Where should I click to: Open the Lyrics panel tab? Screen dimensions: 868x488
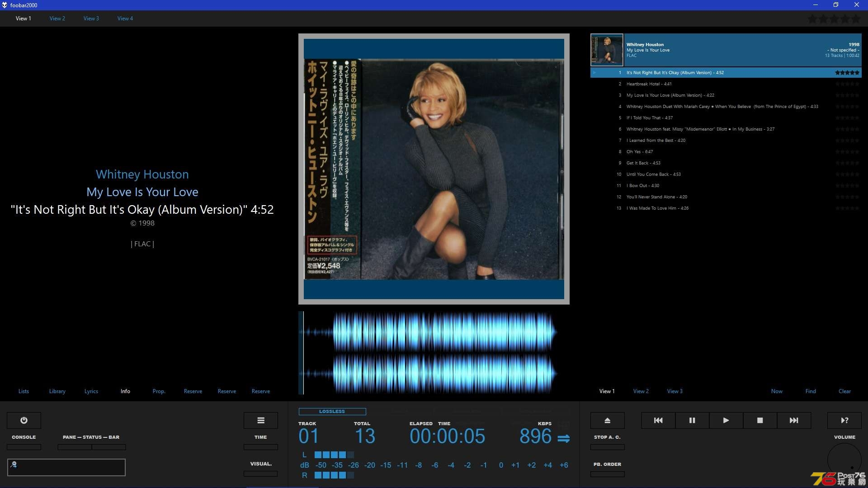tap(91, 391)
